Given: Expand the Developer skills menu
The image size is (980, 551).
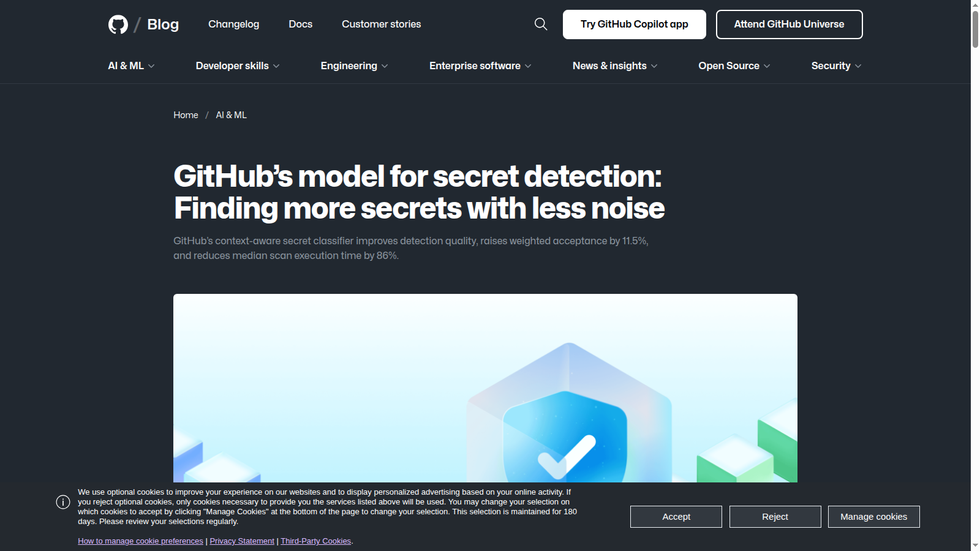Looking at the screenshot, I should click(238, 66).
